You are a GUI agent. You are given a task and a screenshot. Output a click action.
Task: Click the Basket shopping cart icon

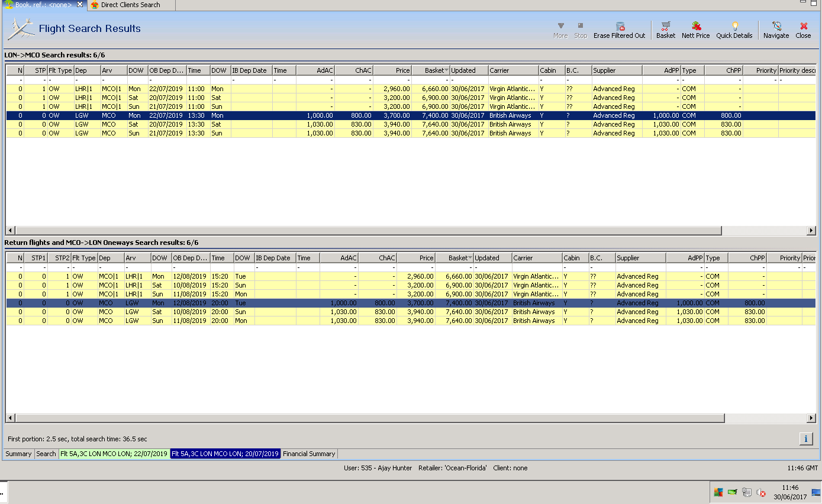click(x=666, y=26)
